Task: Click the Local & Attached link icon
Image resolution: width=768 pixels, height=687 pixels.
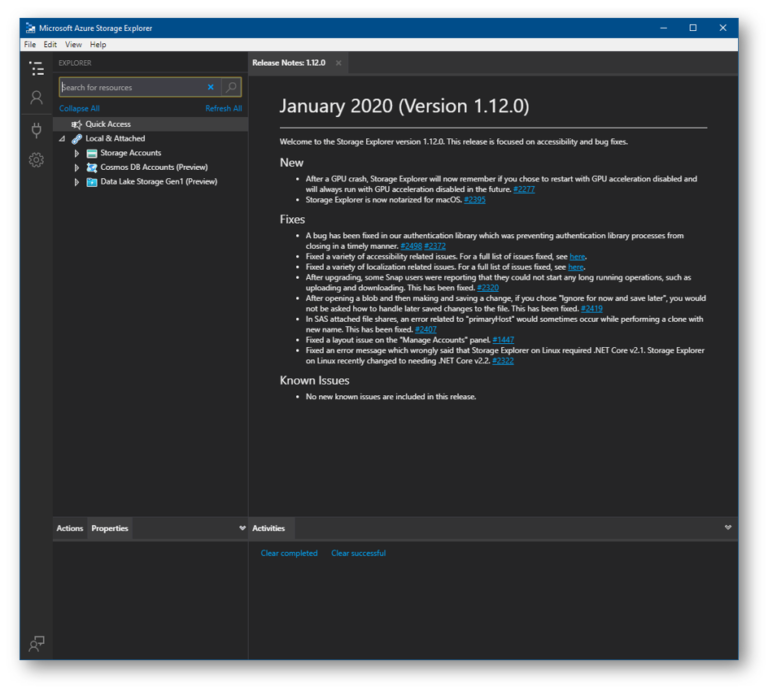Action: [x=77, y=139]
